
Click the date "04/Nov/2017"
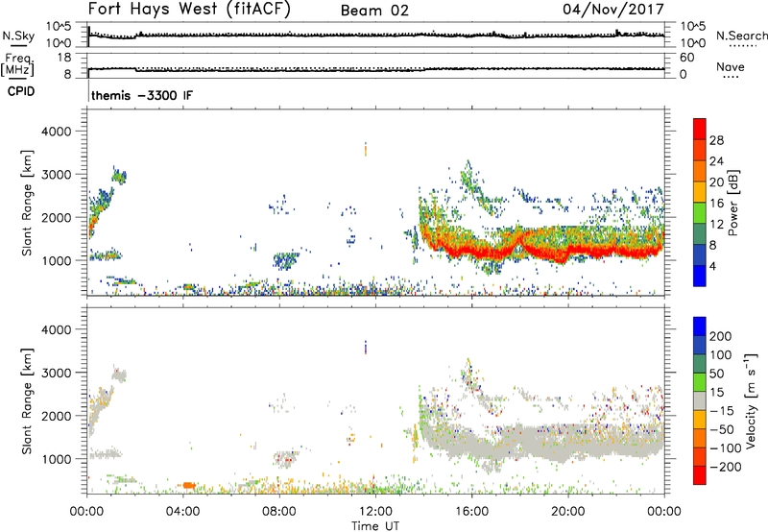click(x=613, y=9)
